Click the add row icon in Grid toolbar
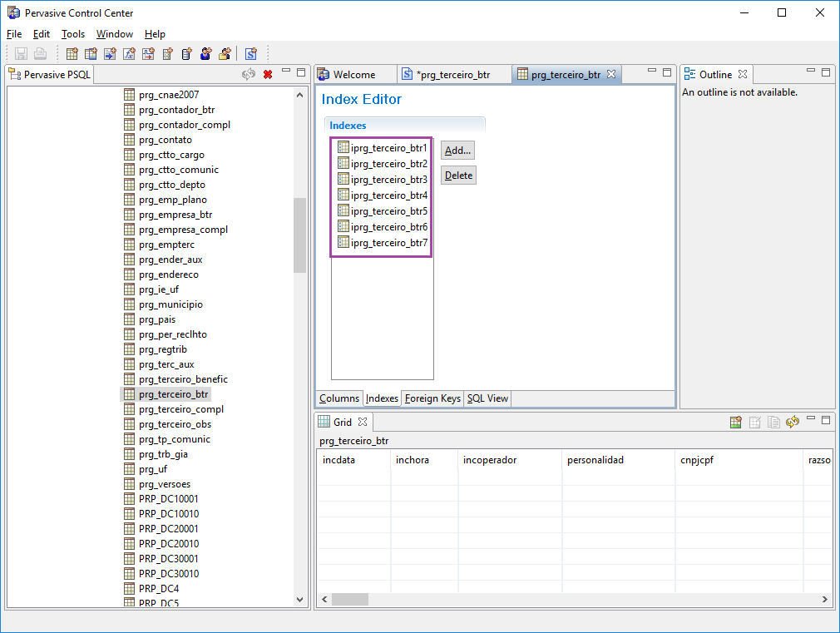840x633 pixels. [736, 423]
